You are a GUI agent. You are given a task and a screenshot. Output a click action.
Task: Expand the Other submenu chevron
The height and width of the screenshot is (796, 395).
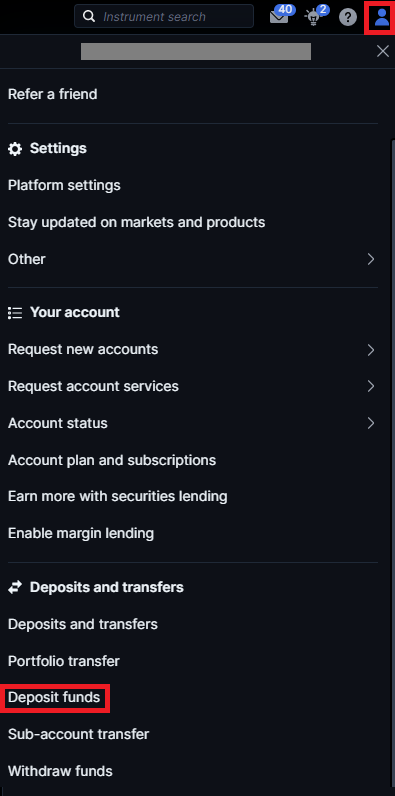[x=371, y=259]
